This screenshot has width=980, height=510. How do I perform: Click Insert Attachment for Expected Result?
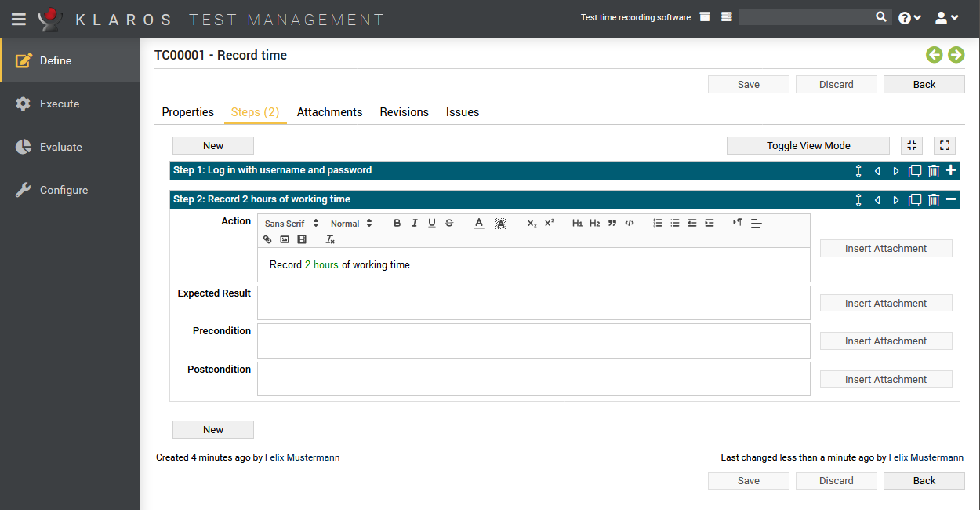[886, 303]
